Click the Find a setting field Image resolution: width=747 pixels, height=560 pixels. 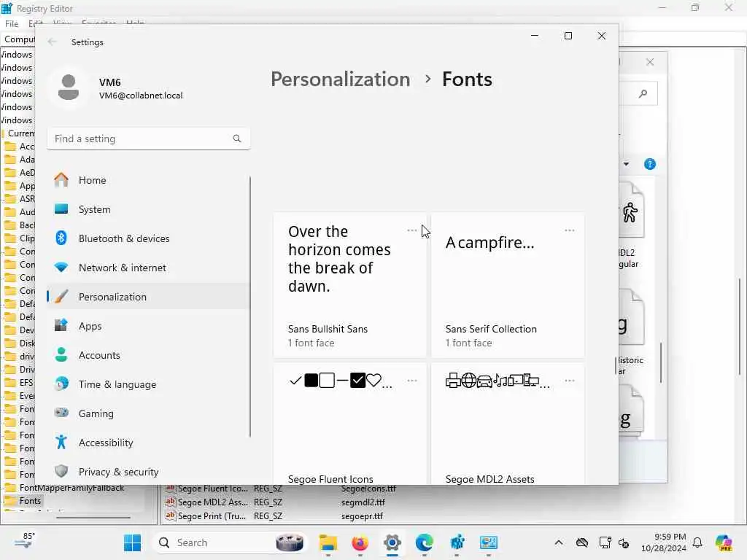point(148,139)
